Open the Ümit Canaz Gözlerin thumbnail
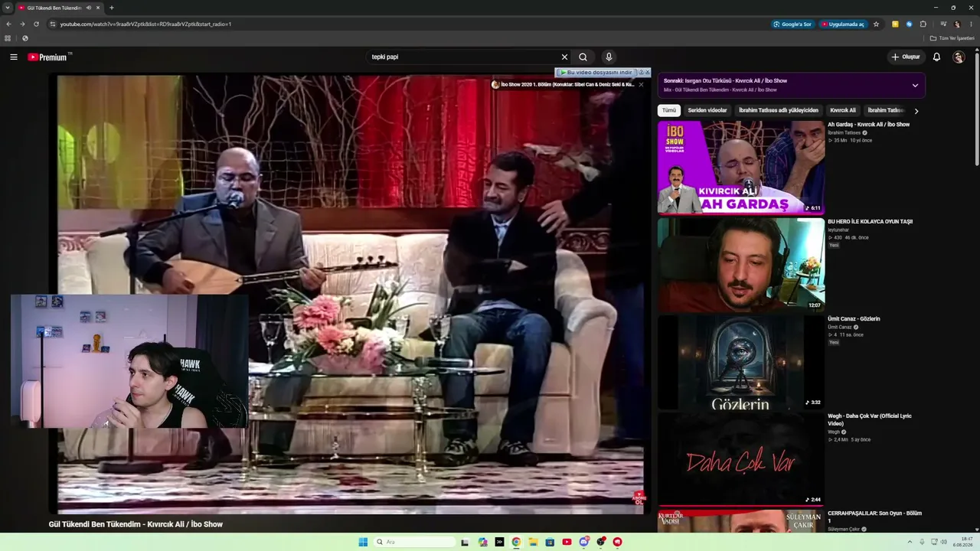 741,361
